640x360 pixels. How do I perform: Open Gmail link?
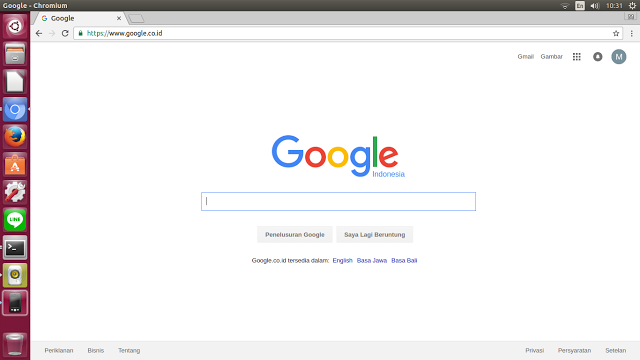525,57
